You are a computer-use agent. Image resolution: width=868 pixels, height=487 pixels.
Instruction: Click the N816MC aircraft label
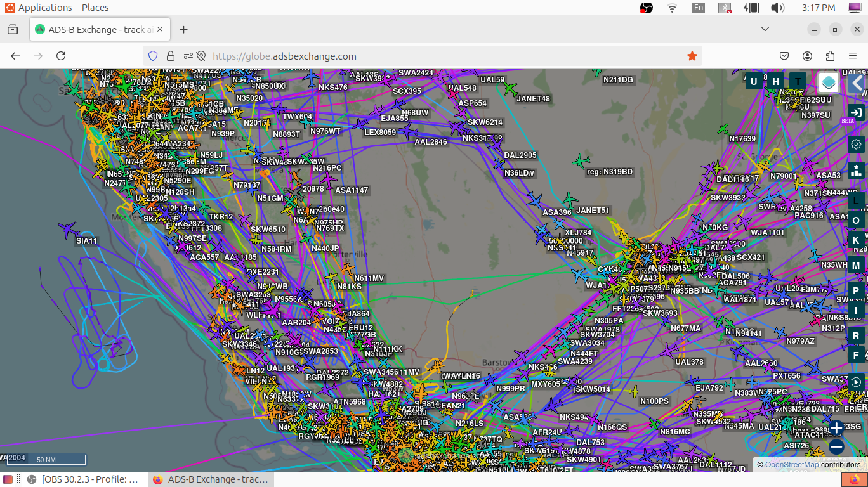coord(675,432)
